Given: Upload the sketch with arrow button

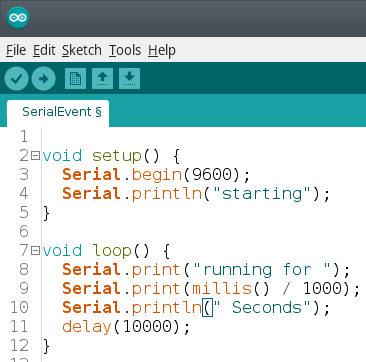Looking at the screenshot, I should [x=43, y=79].
